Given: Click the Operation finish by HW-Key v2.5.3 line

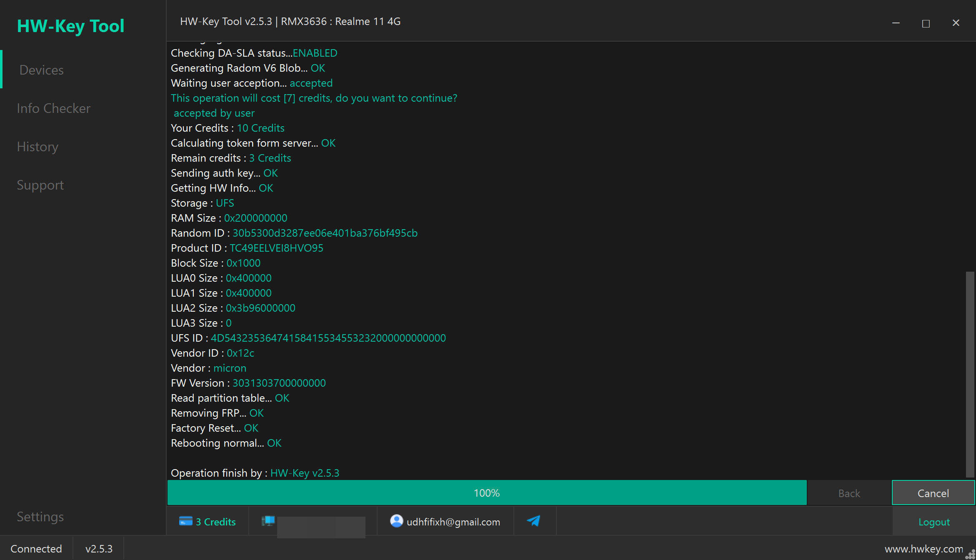Looking at the screenshot, I should 255,473.
